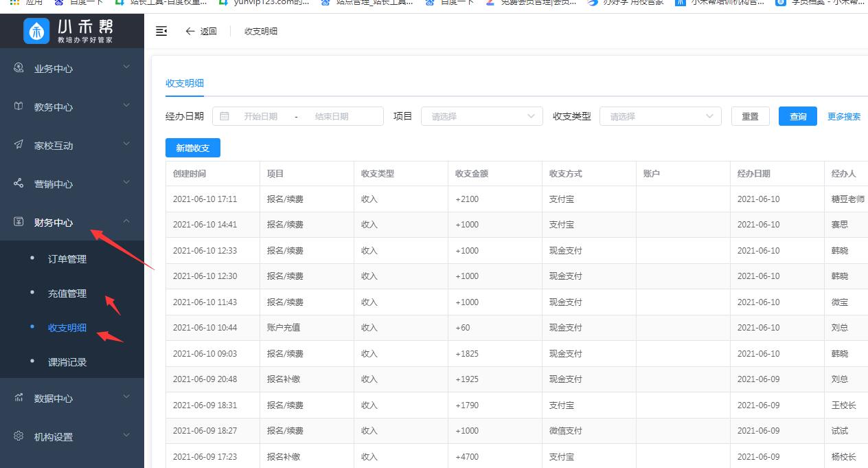Click the 查询 search button
Viewport: 868px width, 468px height.
[x=798, y=116]
